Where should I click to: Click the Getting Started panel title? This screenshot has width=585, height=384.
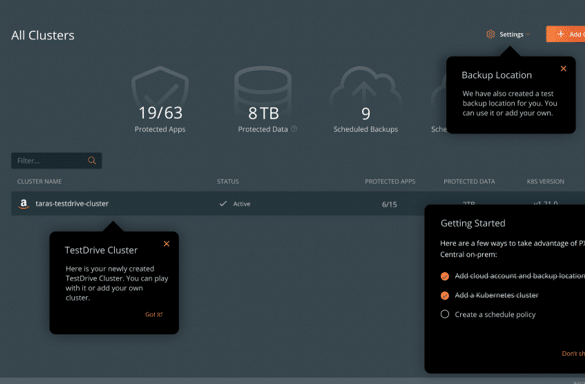tap(473, 223)
